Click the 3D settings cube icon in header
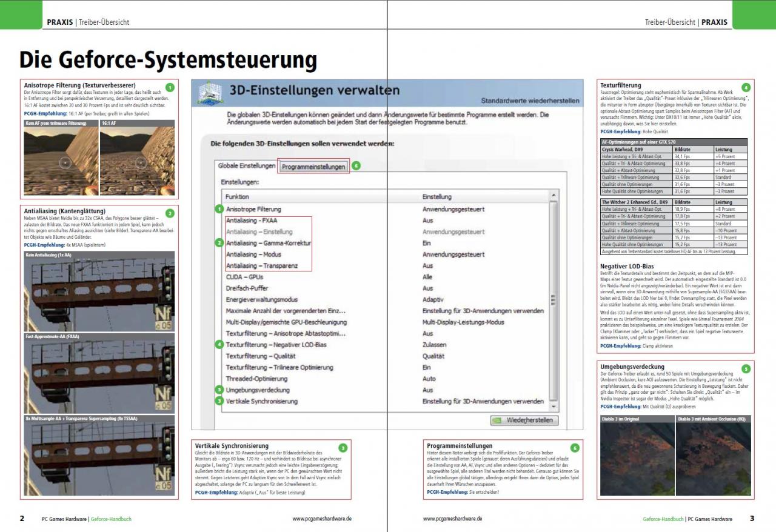This screenshot has height=532, width=776. pos(209,94)
